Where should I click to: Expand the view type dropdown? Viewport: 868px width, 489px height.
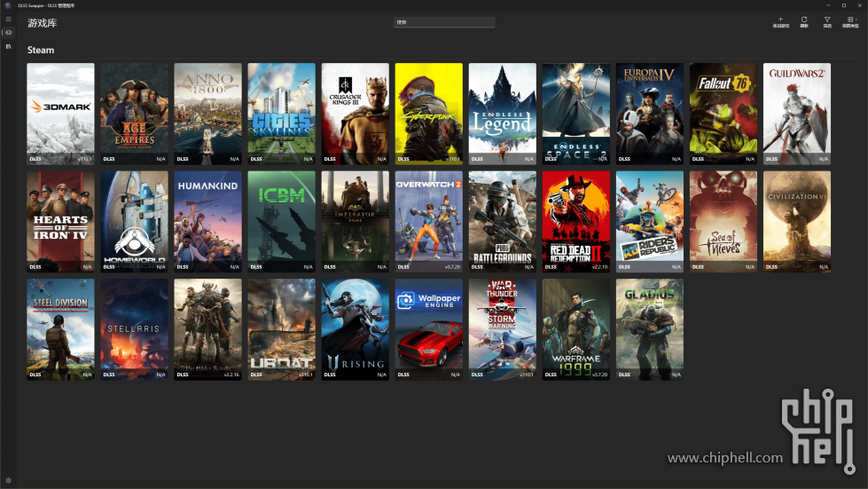[850, 21]
